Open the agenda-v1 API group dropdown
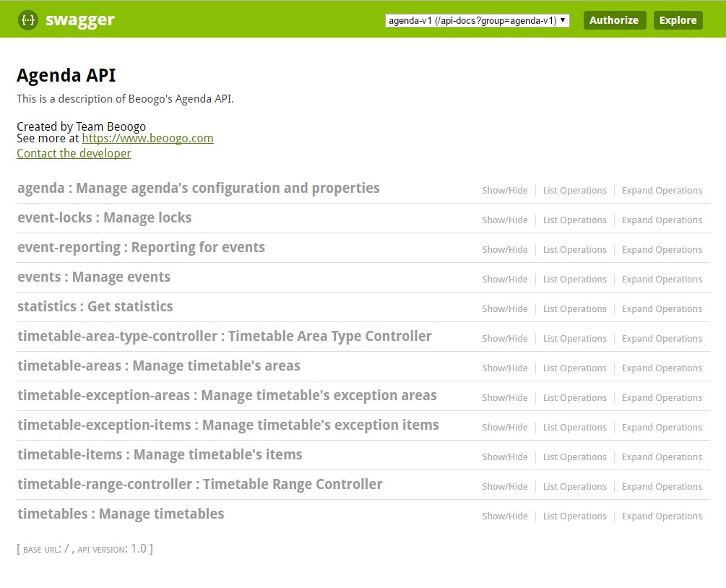 click(x=477, y=20)
